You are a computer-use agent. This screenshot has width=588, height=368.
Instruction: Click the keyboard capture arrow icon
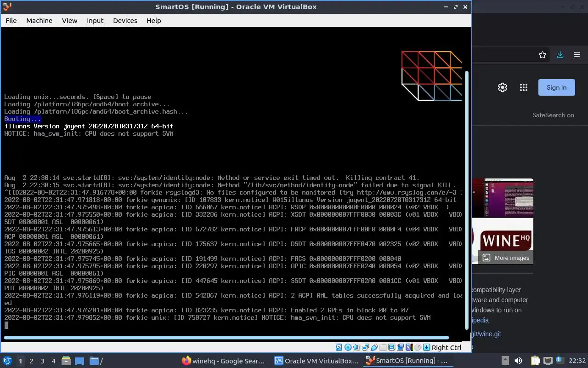(427, 347)
